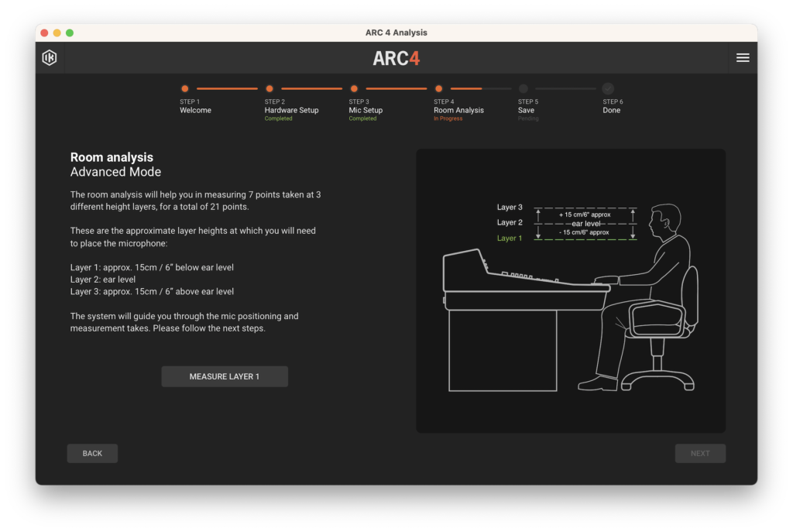Click the green Layer 1 label in diagram
Screen dimensions: 793x532
pos(510,239)
